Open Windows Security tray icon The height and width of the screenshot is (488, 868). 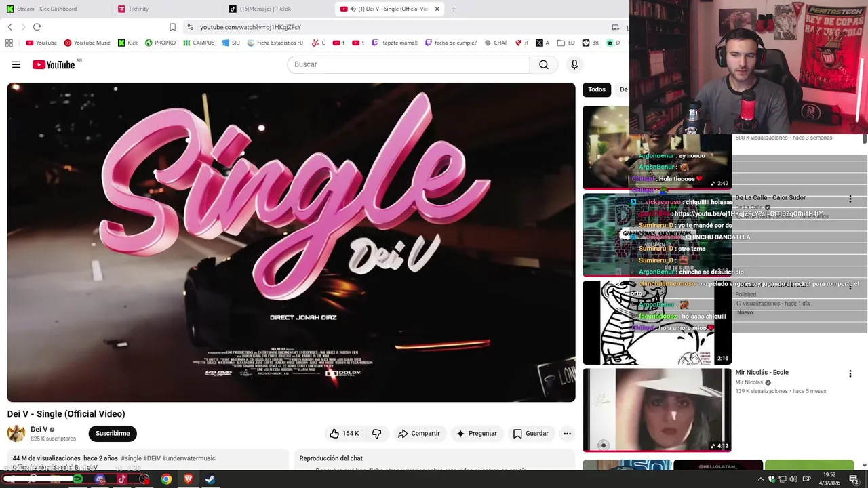(x=772, y=479)
